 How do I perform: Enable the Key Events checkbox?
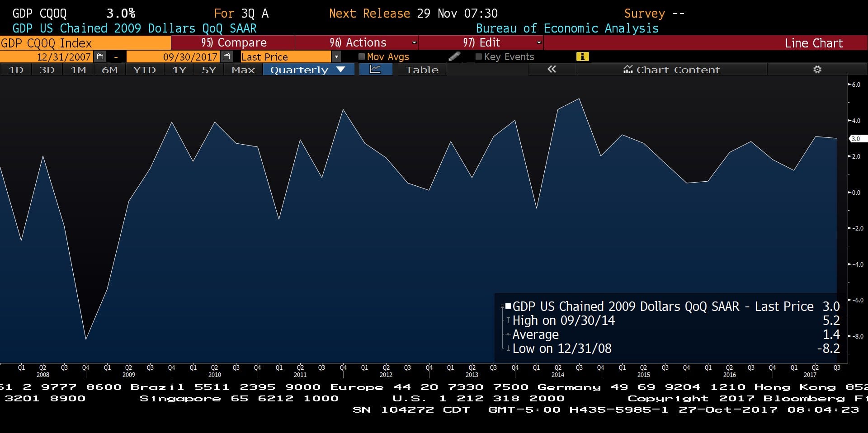(479, 57)
